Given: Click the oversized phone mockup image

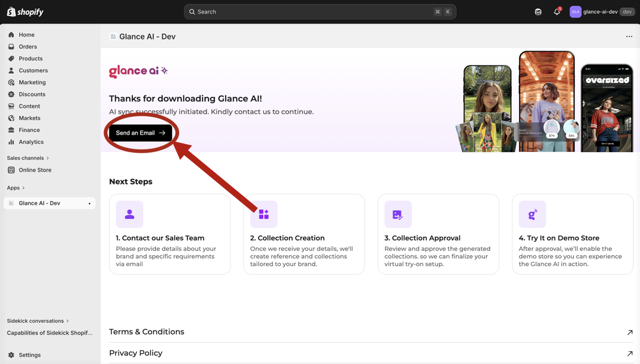Looking at the screenshot, I should point(606,108).
